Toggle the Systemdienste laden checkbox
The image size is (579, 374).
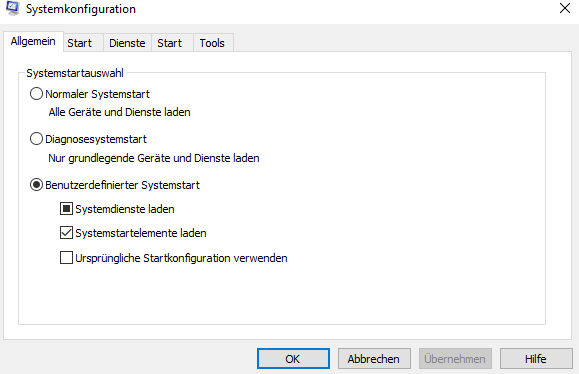[x=66, y=209]
